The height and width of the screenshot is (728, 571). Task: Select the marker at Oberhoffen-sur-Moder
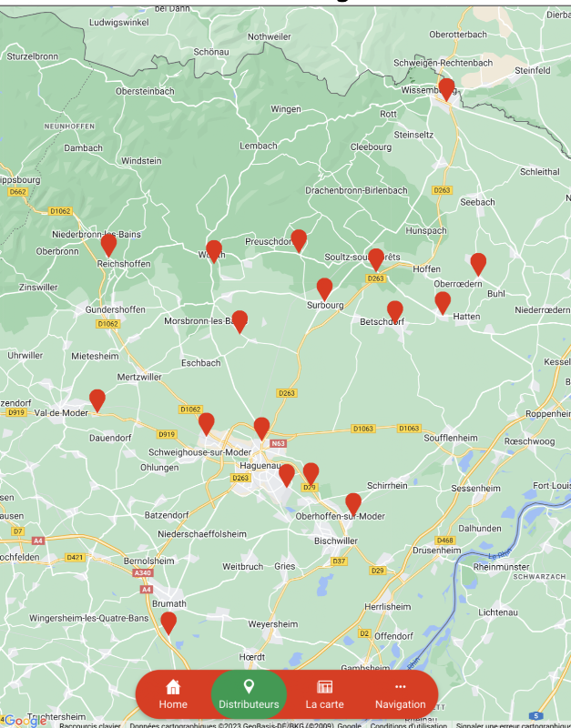pyautogui.click(x=353, y=505)
